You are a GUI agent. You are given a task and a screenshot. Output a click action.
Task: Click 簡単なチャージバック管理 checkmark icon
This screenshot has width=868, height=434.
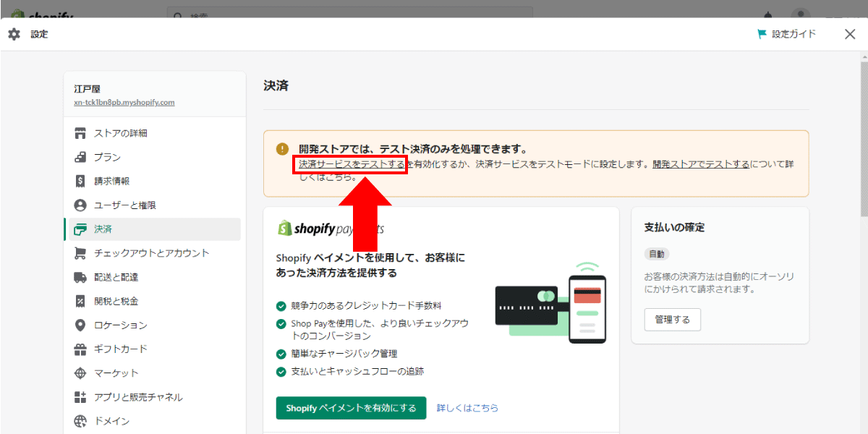coord(281,354)
